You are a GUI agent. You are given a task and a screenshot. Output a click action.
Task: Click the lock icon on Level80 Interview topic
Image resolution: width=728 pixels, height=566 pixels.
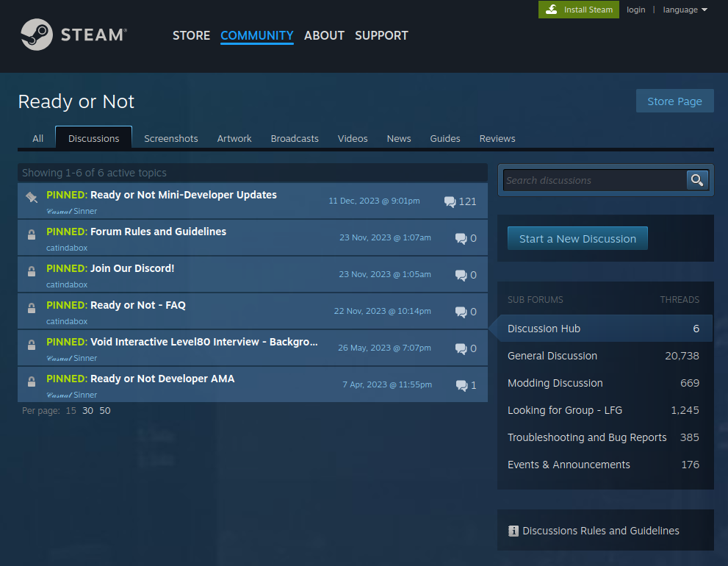(x=32, y=344)
